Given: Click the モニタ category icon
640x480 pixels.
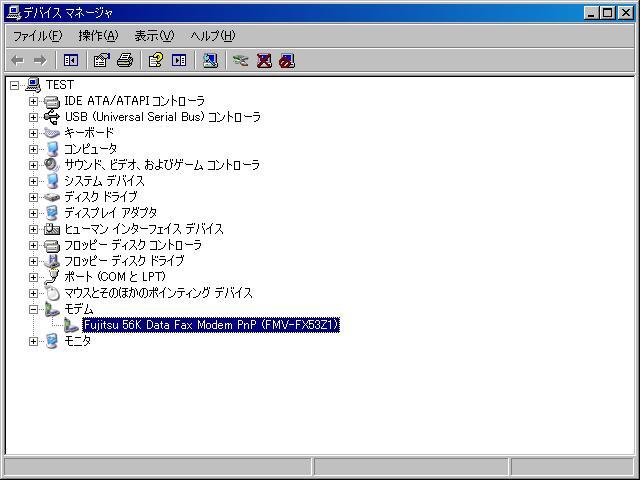Looking at the screenshot, I should (52, 341).
